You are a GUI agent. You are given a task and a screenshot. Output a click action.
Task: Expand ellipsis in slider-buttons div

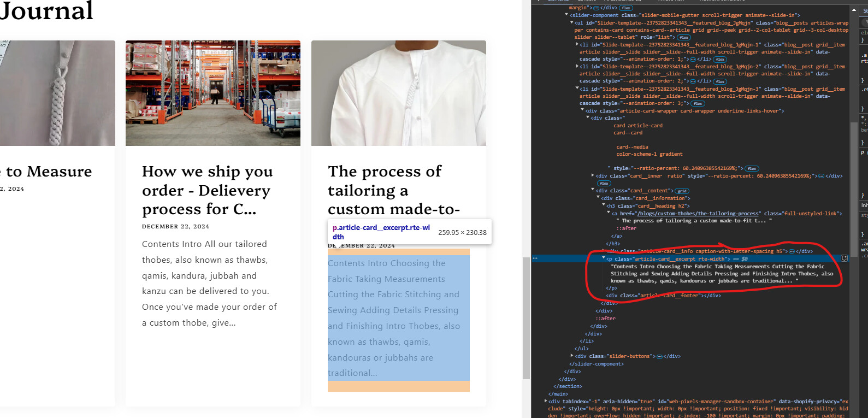660,356
